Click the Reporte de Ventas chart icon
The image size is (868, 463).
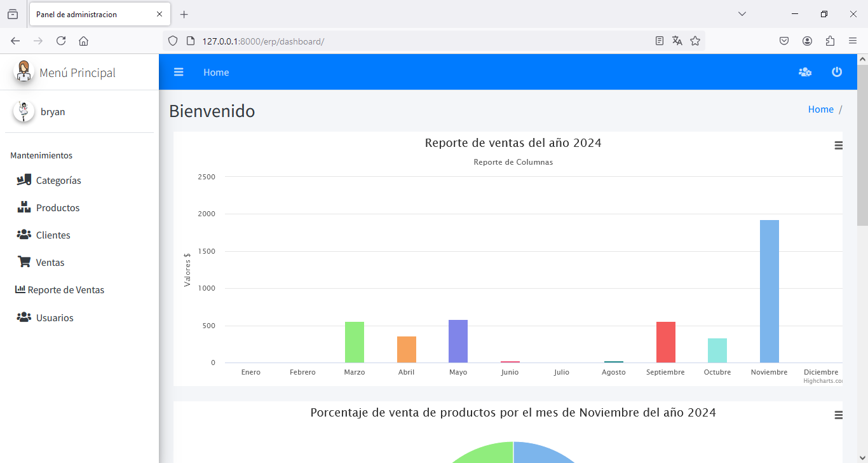click(x=20, y=289)
